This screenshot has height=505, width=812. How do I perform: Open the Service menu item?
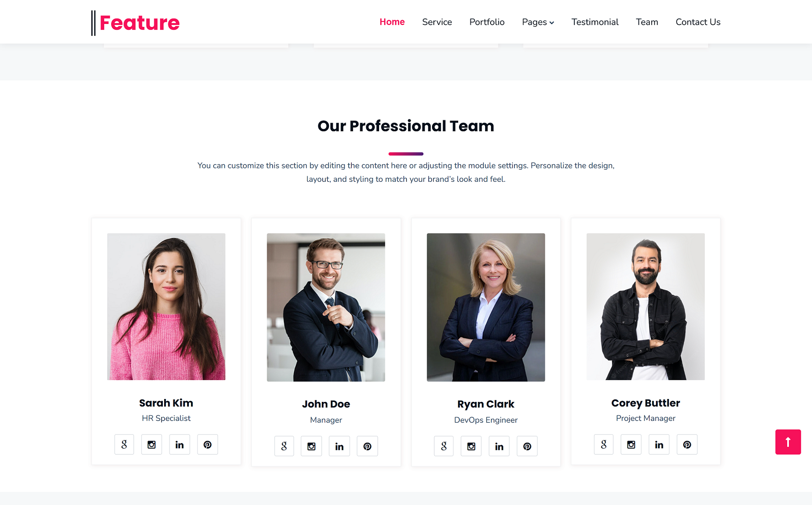437,22
